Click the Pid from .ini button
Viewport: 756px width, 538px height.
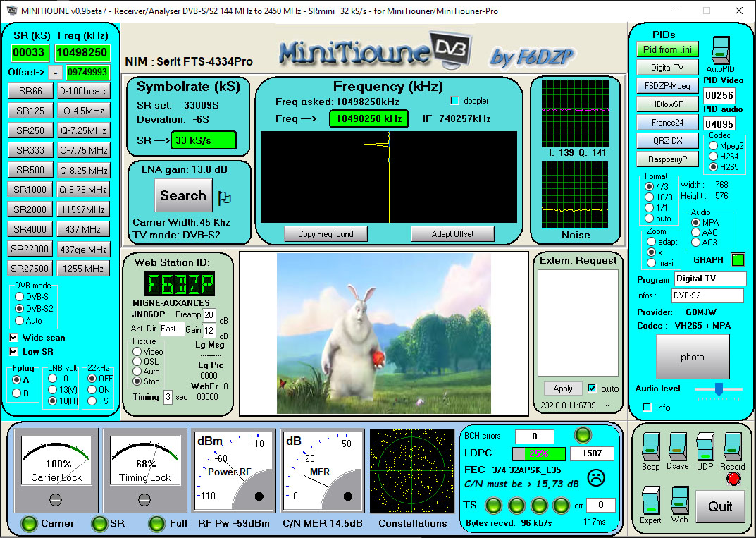667,49
